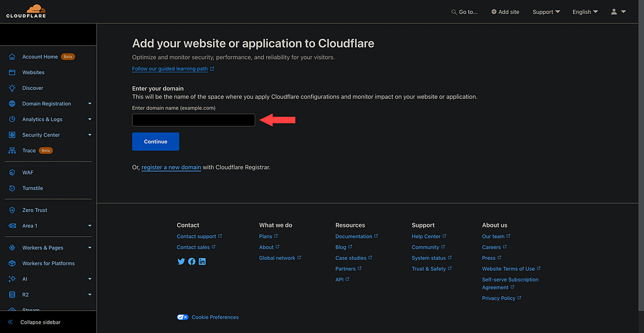This screenshot has width=644, height=333.
Task: Open the English language dropdown
Action: pos(585,12)
